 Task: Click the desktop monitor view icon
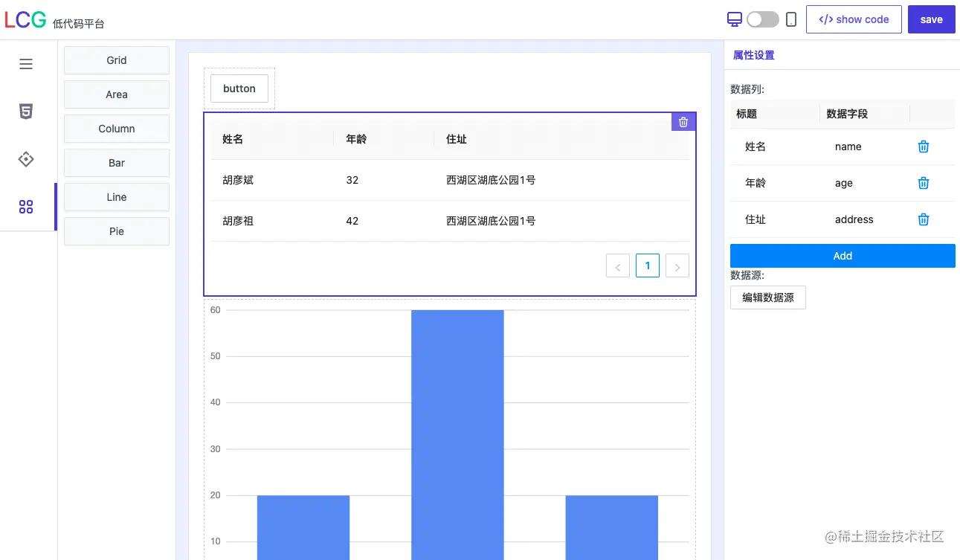click(735, 19)
